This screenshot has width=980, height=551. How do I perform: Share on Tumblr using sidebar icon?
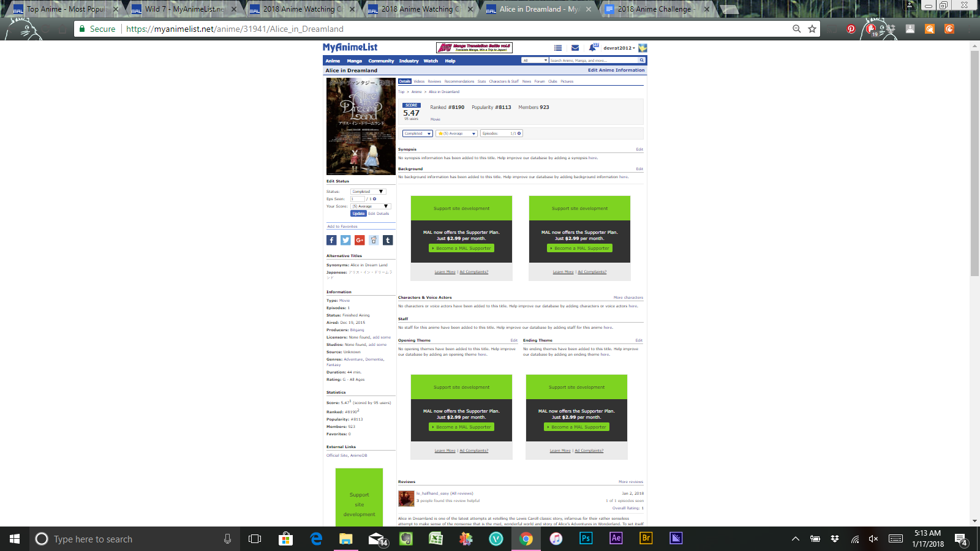click(388, 241)
